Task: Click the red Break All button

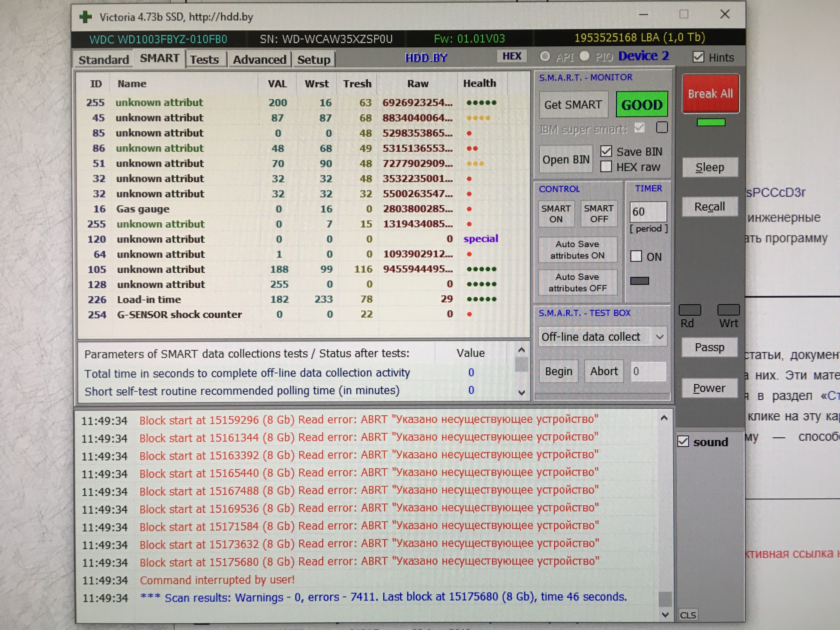Action: click(710, 93)
